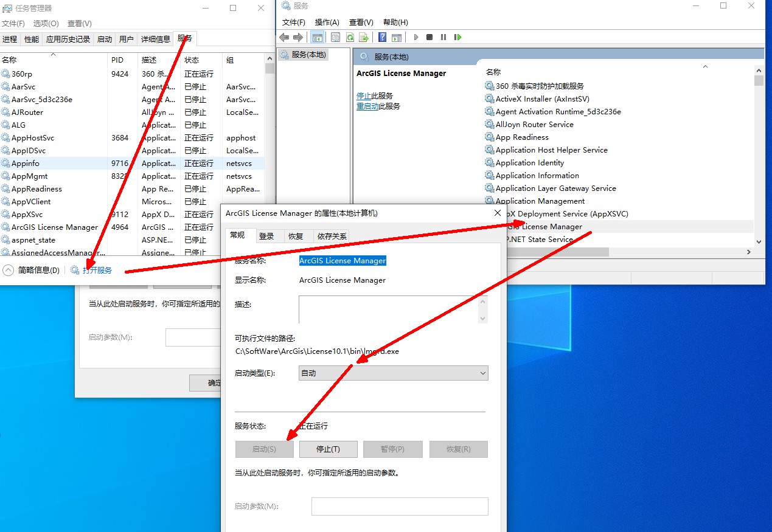
Task: Select Application Information in Services list
Action: (537, 175)
